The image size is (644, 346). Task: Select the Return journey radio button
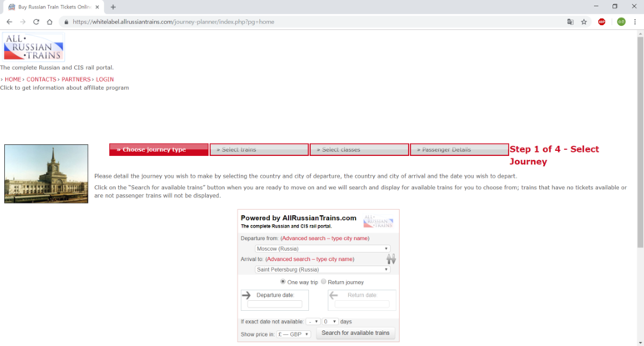[x=323, y=282]
